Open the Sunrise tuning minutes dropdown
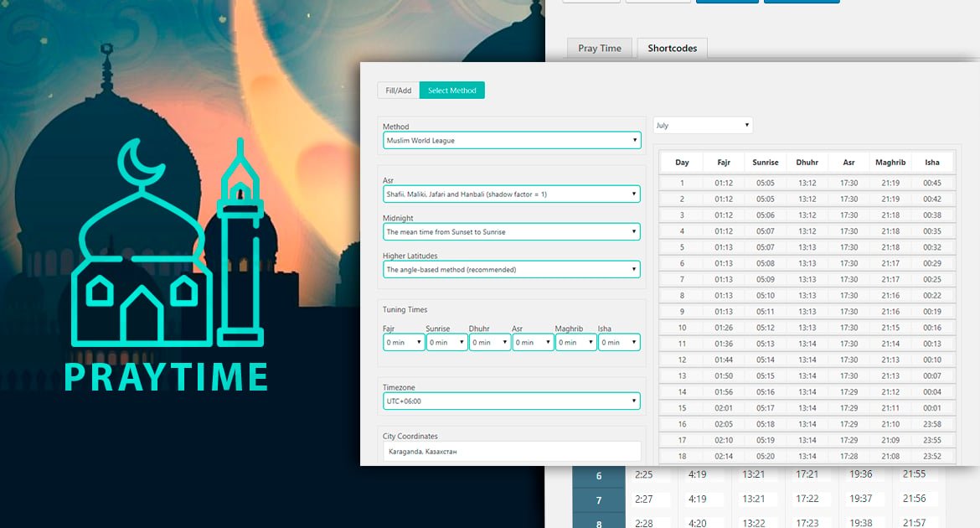980x528 pixels. click(446, 343)
